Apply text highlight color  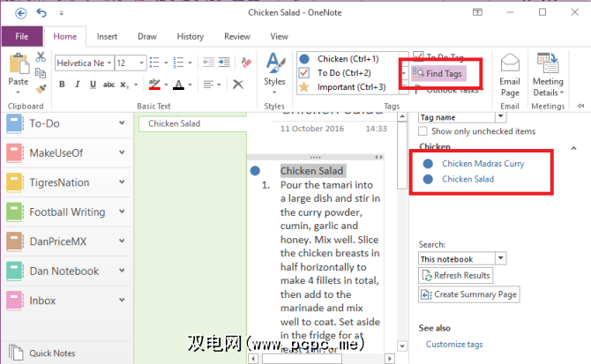pyautogui.click(x=154, y=85)
